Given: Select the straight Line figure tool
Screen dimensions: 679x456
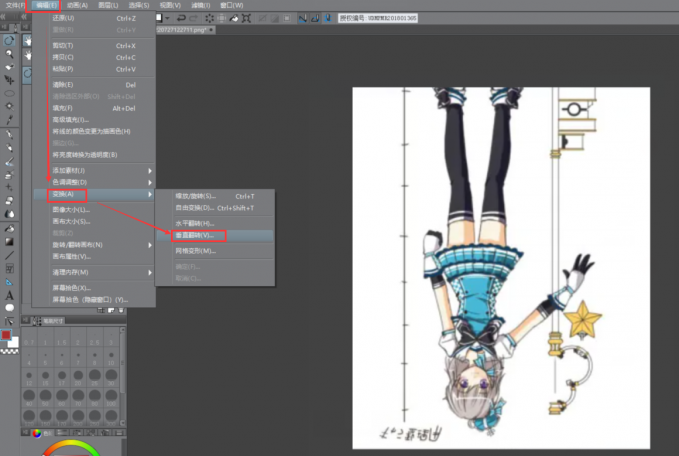Looking at the screenshot, I should click(9, 255).
